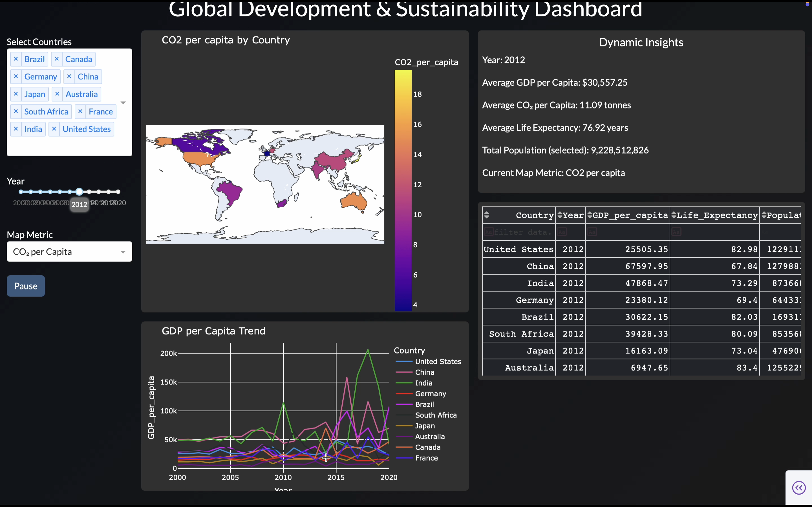
Task: Click the Country filter data input field
Action: coord(523,232)
